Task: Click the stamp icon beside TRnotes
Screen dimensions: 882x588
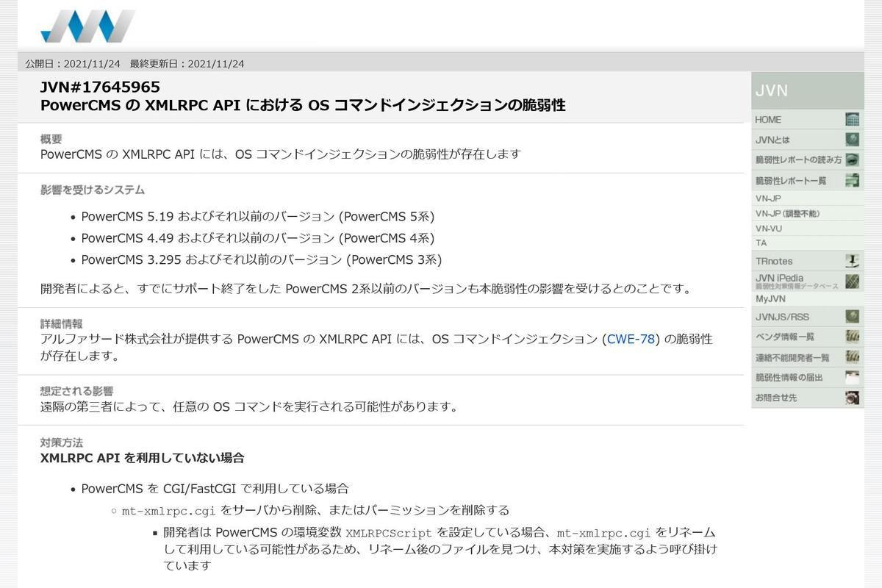Action: 852,261
